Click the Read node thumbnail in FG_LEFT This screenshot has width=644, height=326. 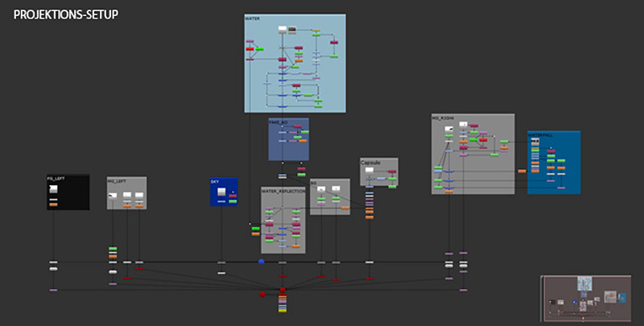(x=54, y=189)
